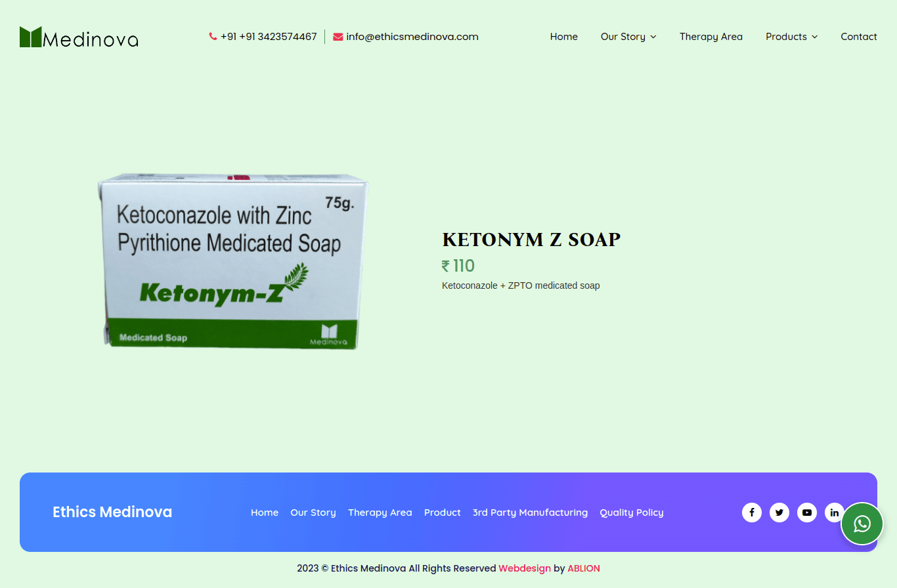897x588 pixels.
Task: Click the ABLION link in the copyright line
Action: (x=583, y=568)
